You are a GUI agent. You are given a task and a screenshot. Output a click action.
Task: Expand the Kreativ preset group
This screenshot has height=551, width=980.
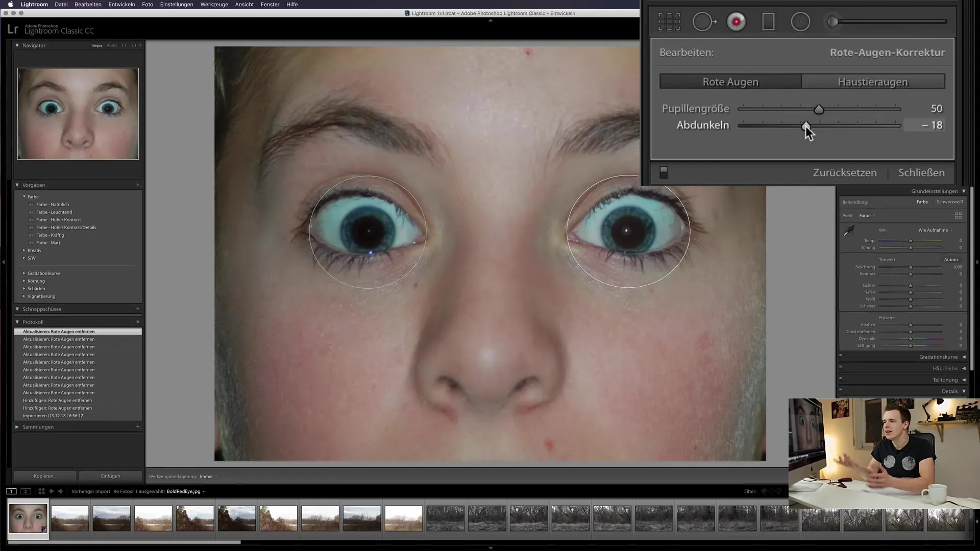[x=24, y=251]
